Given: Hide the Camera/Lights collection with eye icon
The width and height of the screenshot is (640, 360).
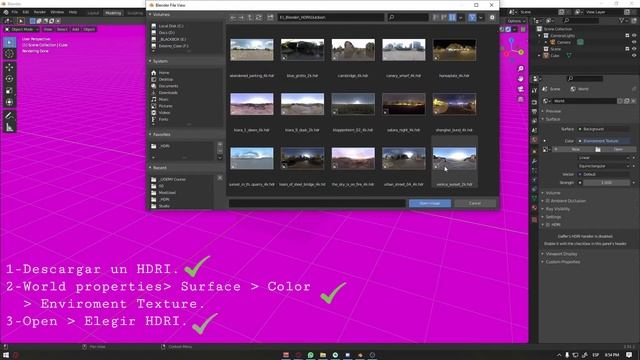Looking at the screenshot, I should (x=634, y=36).
